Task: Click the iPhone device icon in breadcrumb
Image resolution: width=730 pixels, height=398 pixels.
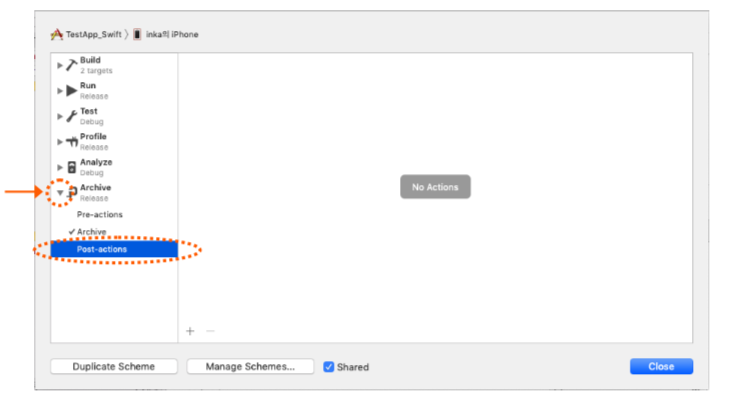Action: click(x=137, y=34)
